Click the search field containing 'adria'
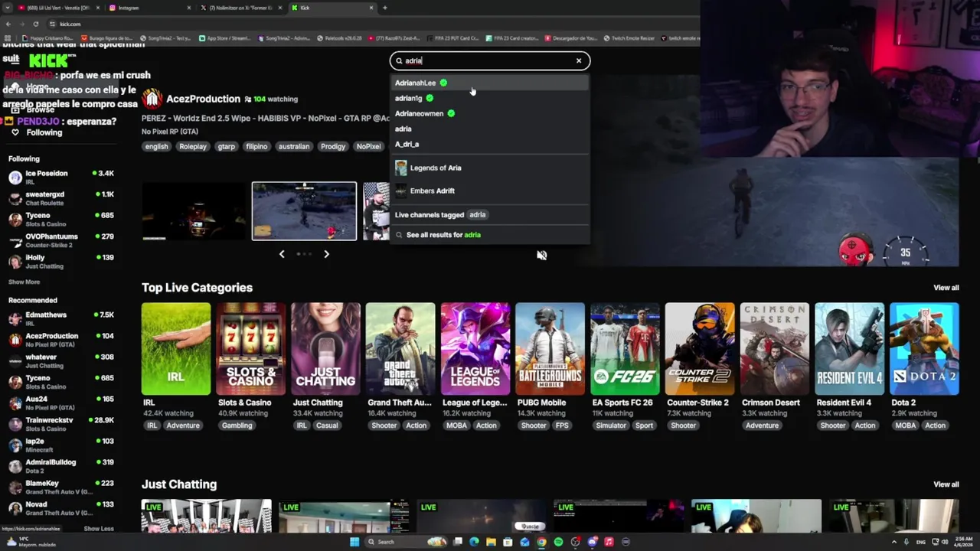980x551 pixels. click(490, 60)
